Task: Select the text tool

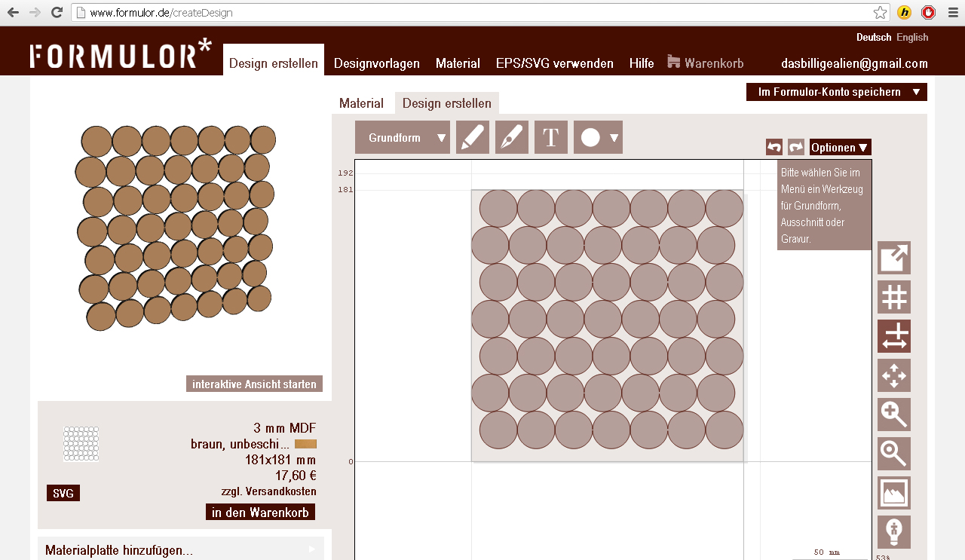Action: click(551, 137)
